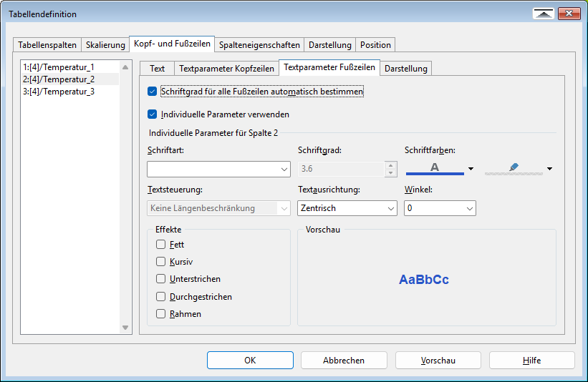Enable the Fett bold effect
588x382 pixels.
point(160,245)
